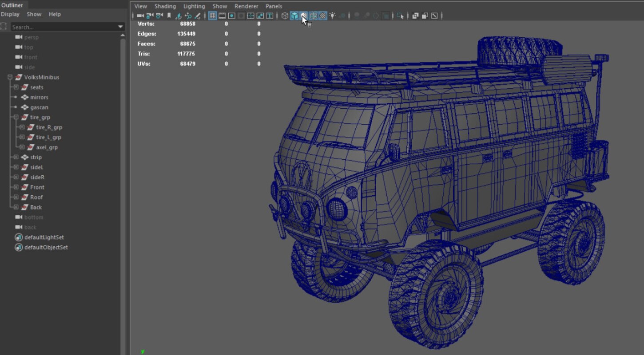
Task: Enable the Resolution Gate icon
Action: tap(231, 16)
